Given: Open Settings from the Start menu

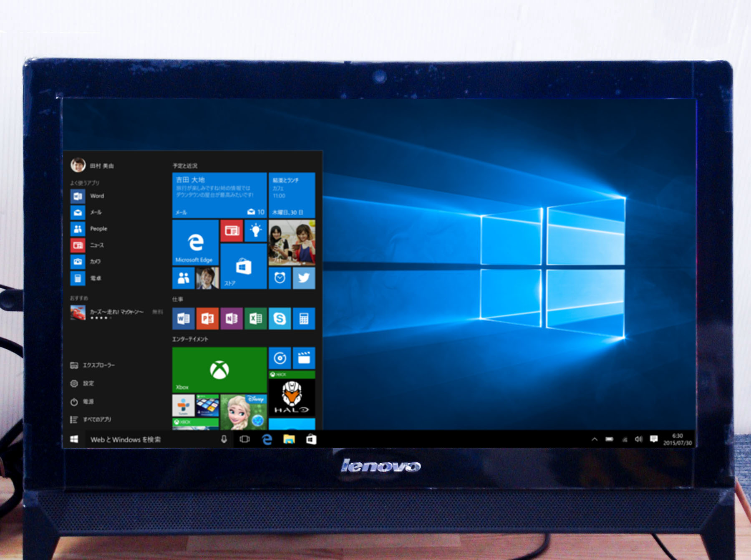Looking at the screenshot, I should click(82, 383).
